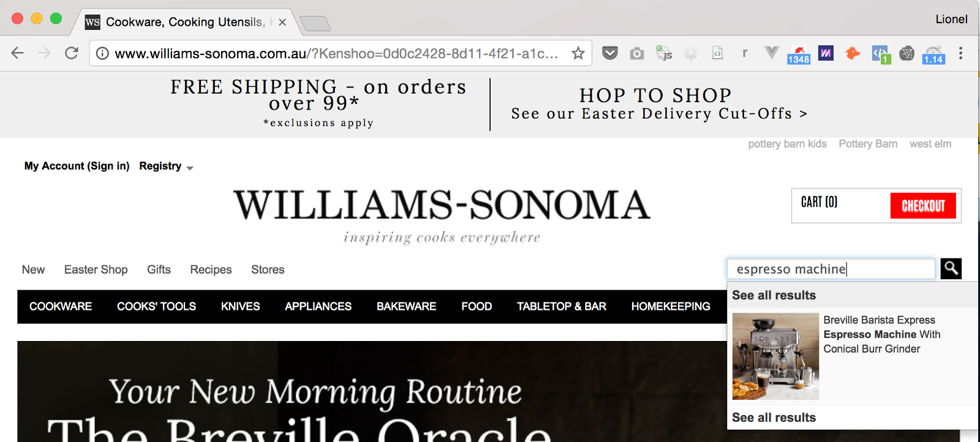Open the Pottery Barn site link
Screen dimensions: 980x442
pos(868,144)
